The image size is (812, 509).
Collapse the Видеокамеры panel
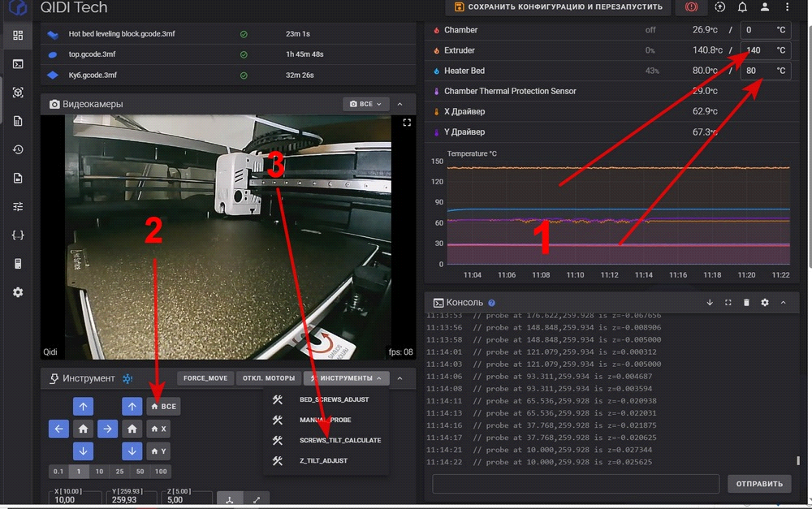tap(400, 104)
